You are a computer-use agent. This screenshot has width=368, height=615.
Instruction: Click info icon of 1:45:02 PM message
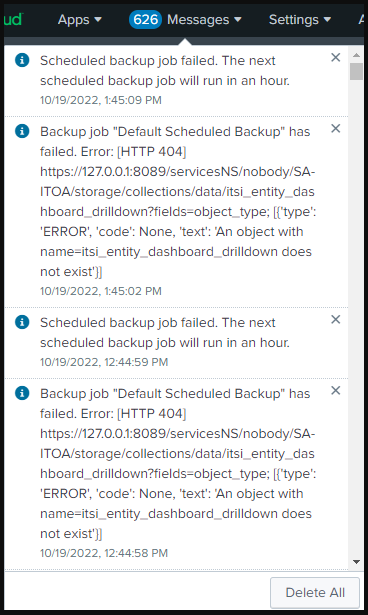coord(22,131)
